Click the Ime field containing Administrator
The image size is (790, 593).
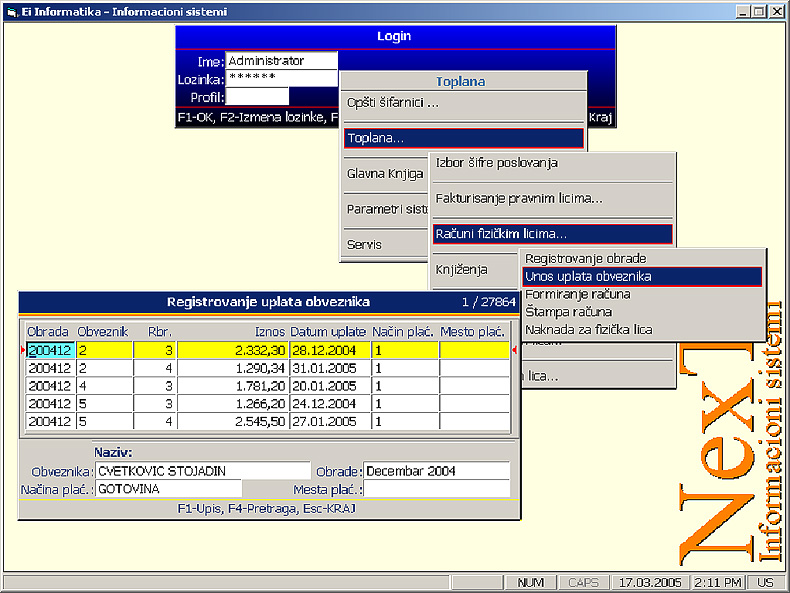coord(282,61)
